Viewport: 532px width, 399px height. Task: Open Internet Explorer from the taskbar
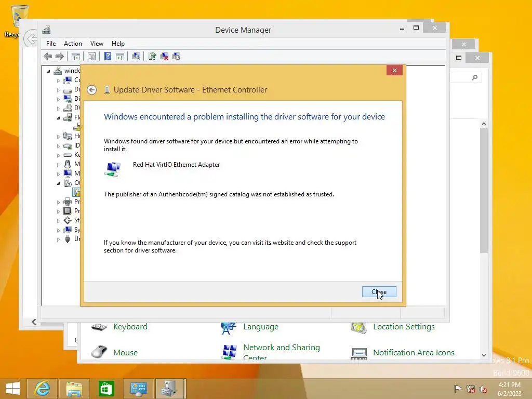point(42,389)
